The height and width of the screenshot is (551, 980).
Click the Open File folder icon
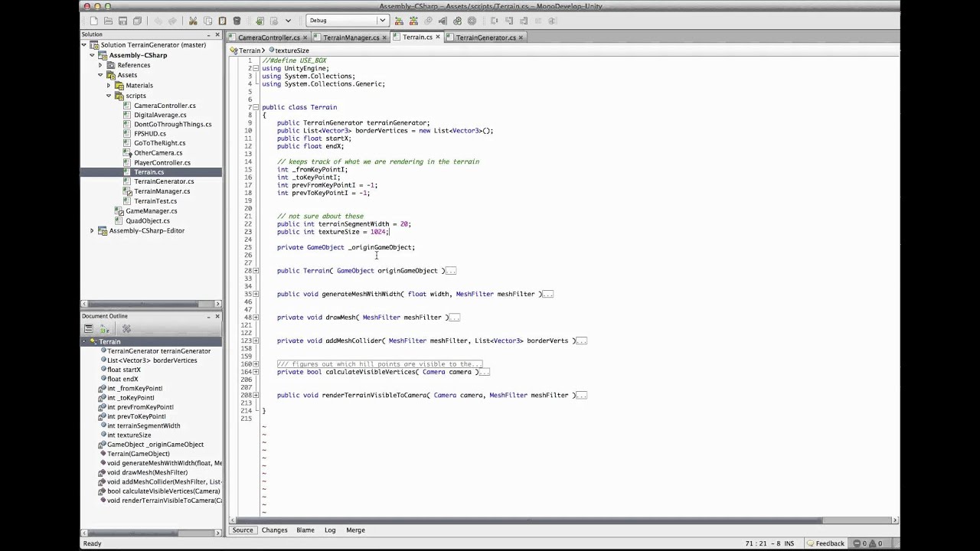(x=108, y=21)
